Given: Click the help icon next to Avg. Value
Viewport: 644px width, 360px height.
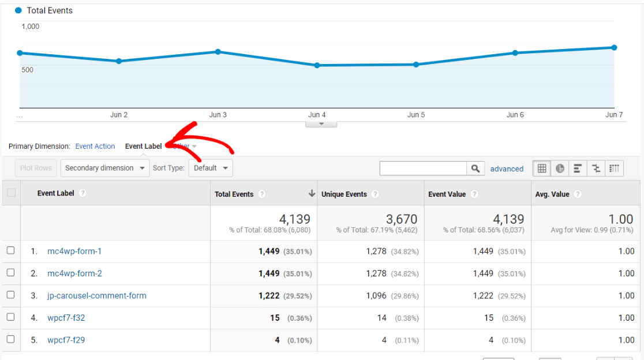Looking at the screenshot, I should pos(578,194).
